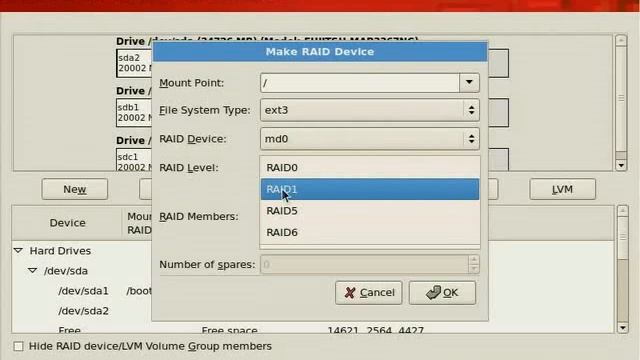Image resolution: width=640 pixels, height=360 pixels.
Task: Select the sda2 partition block in drive diagram
Action: click(x=134, y=63)
